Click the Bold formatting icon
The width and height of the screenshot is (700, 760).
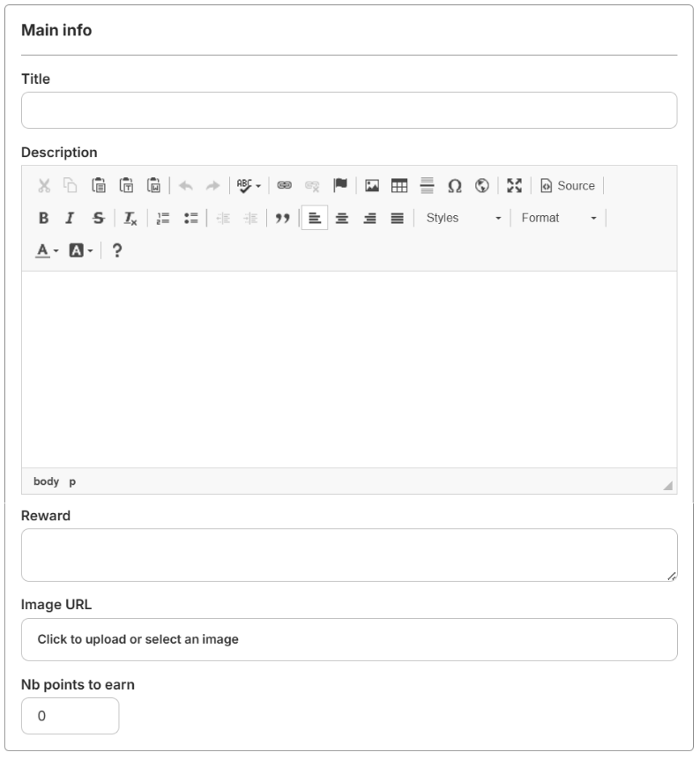point(43,218)
